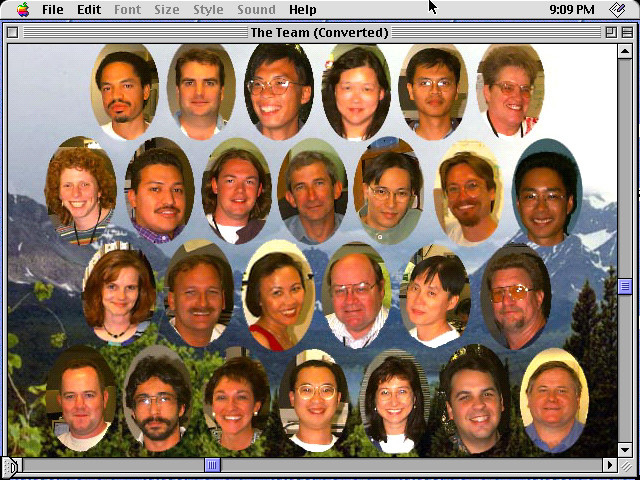The image size is (640, 480).
Task: Click the application switcher icon beside the clock
Action: point(619,10)
